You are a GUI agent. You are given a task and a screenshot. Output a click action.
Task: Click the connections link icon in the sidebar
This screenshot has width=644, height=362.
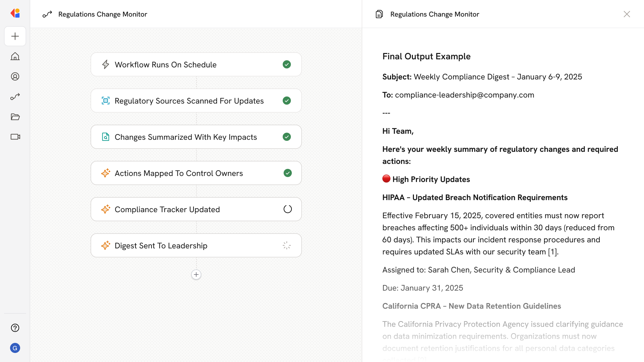tap(15, 97)
